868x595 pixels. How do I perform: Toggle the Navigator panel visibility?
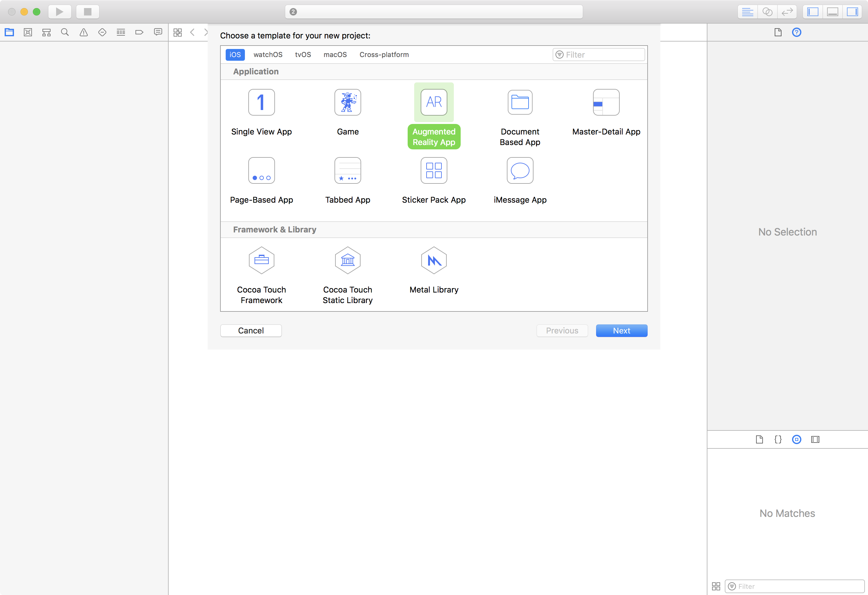813,11
